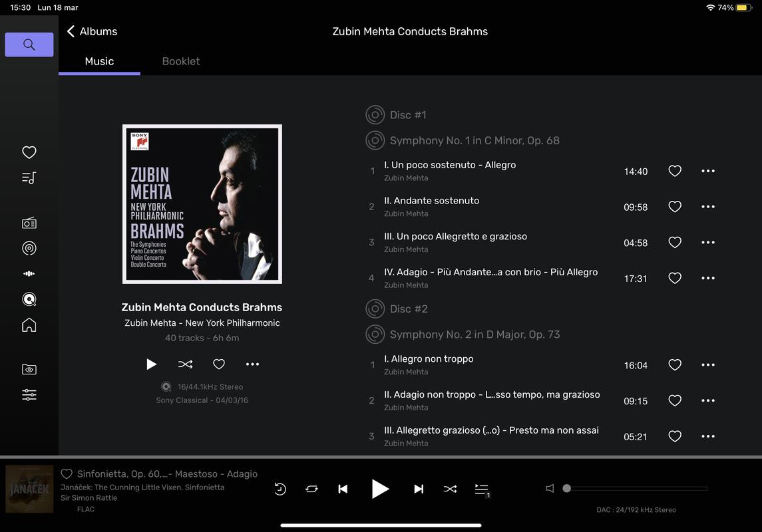762x532 pixels.
Task: Open the Qobuz disc icon in sidebar
Action: click(x=29, y=299)
